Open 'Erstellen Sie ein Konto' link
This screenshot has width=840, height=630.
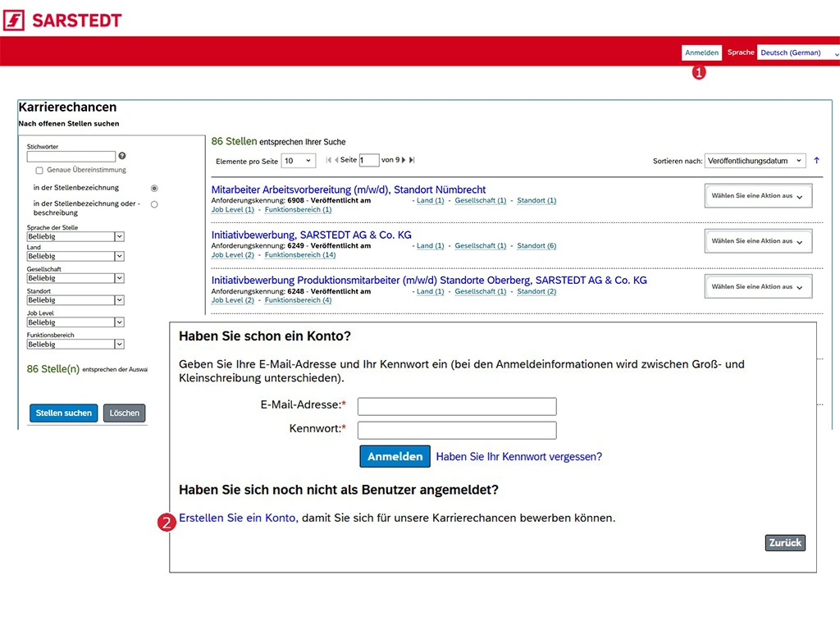coord(237,518)
